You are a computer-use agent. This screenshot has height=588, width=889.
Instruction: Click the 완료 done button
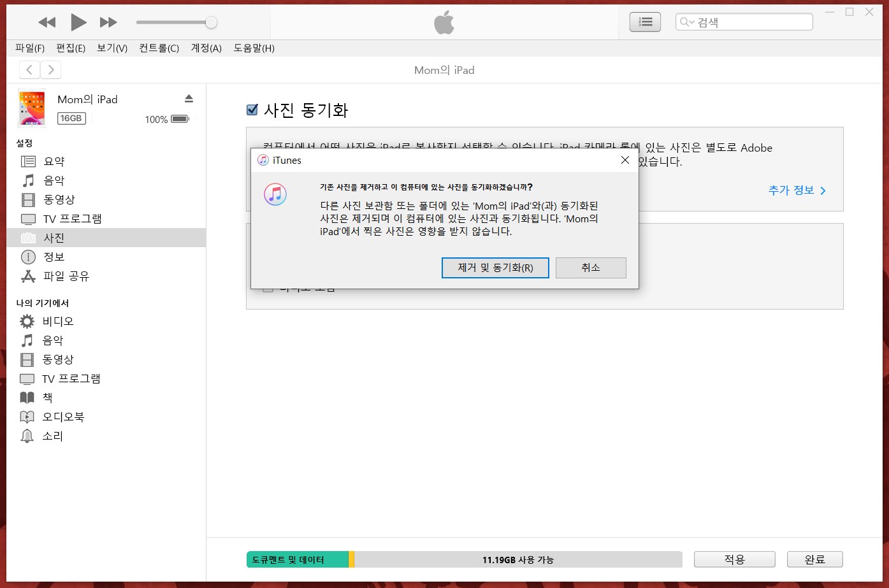click(814, 559)
